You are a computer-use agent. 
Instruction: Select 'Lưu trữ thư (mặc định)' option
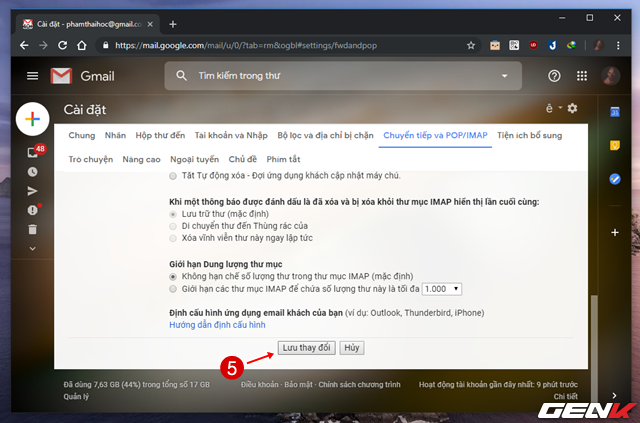click(174, 214)
